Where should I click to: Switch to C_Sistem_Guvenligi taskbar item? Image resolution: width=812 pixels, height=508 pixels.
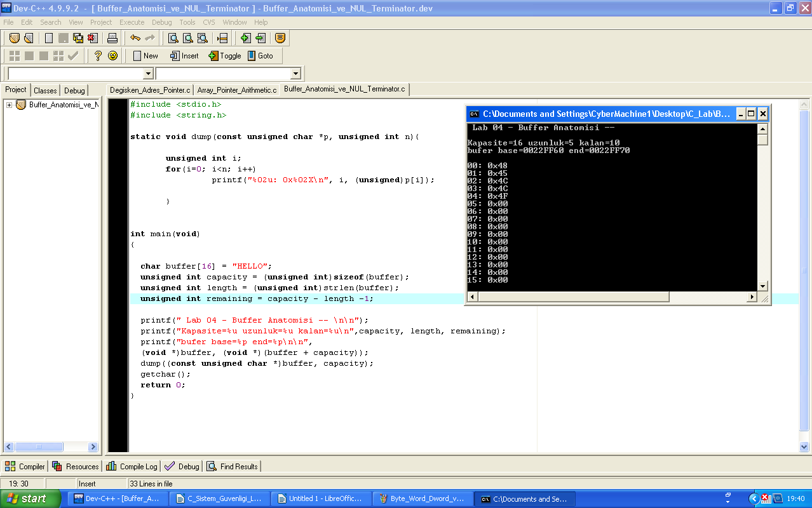[219, 499]
